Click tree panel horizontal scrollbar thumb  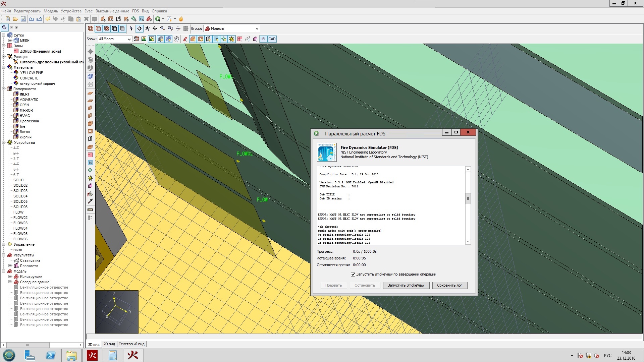tap(28, 345)
